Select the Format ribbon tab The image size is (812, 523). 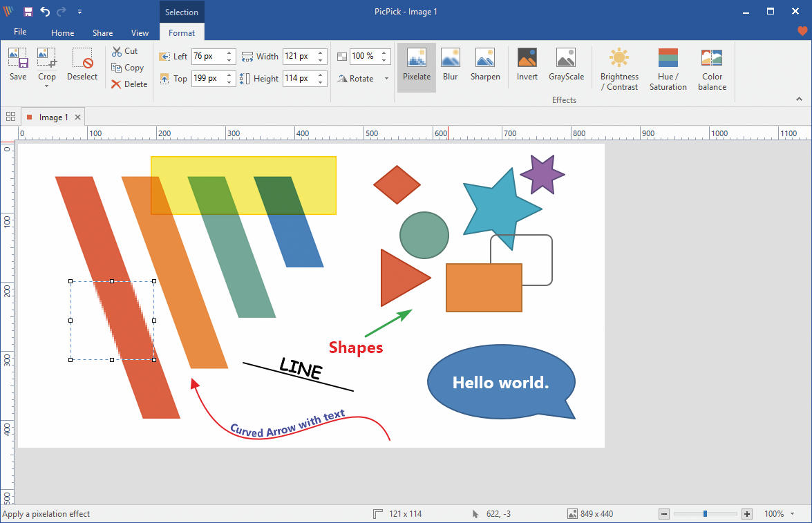click(x=182, y=32)
